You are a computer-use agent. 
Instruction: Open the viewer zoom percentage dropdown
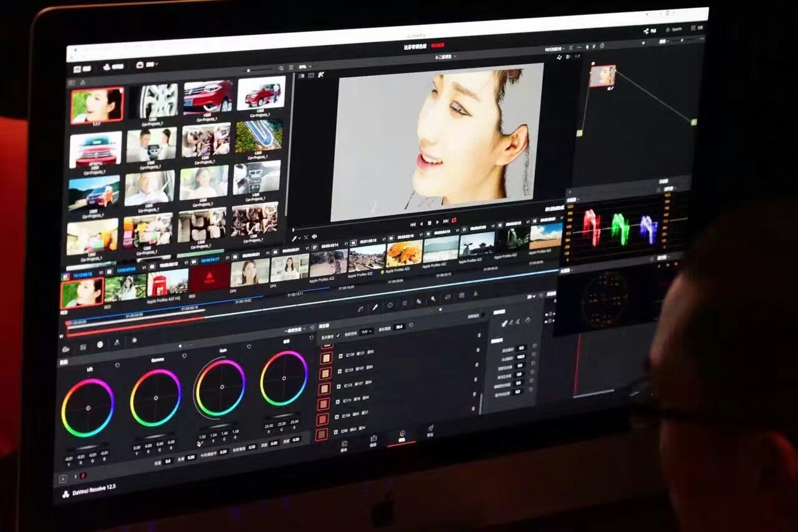tap(305, 66)
